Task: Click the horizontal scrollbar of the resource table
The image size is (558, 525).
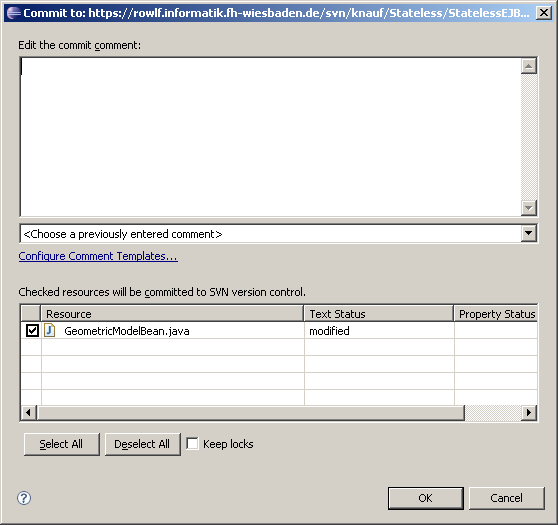Action: [x=279, y=413]
